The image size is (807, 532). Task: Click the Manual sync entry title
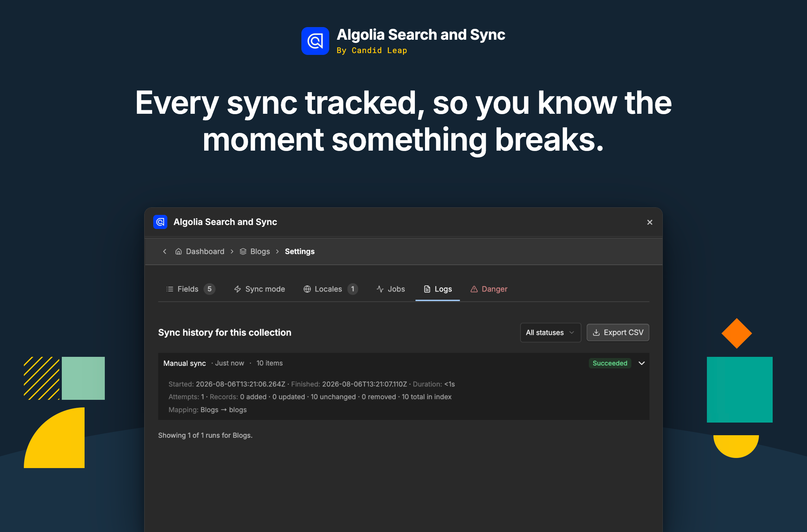tap(185, 363)
